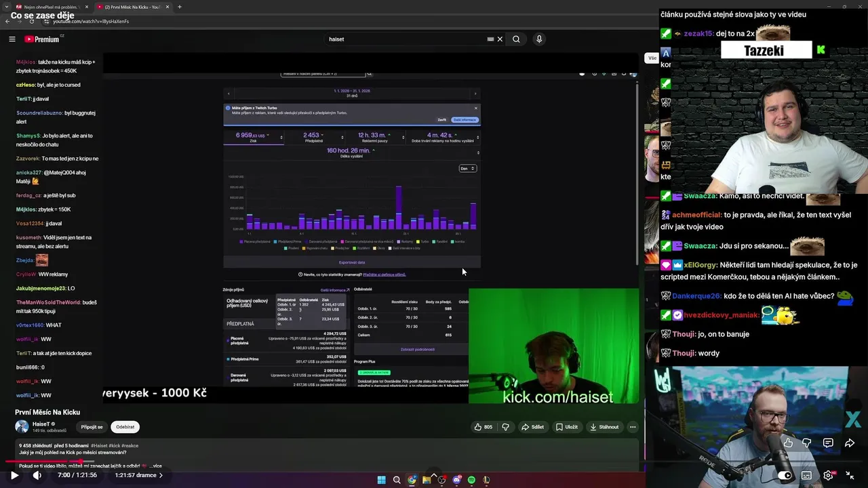Download the video with "Stáhnout"

(x=604, y=427)
